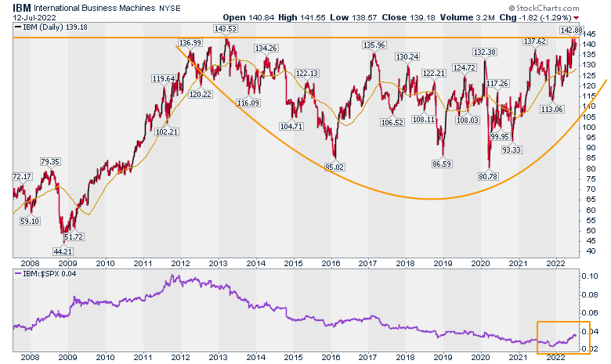Click the 72.17 price label
The width and height of the screenshot is (611, 364).
(22, 176)
